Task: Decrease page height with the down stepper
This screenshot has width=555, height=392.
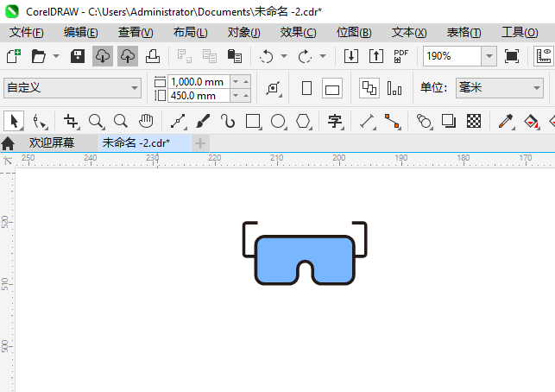Action: tap(236, 96)
